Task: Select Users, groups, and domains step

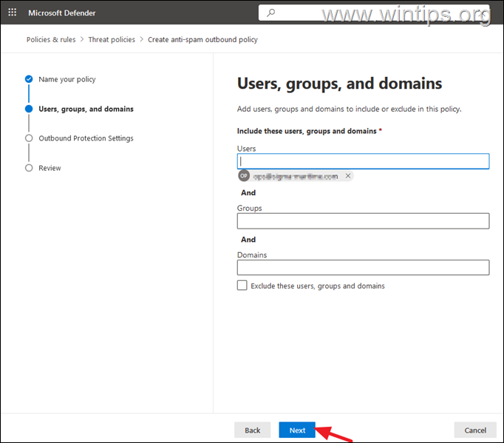Action: 86,109
